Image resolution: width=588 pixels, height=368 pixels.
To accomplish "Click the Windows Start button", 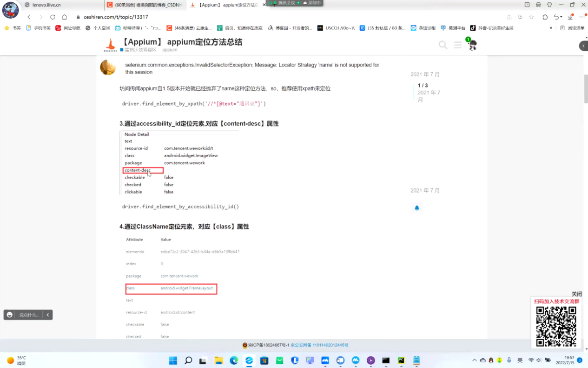I will coord(173,361).
